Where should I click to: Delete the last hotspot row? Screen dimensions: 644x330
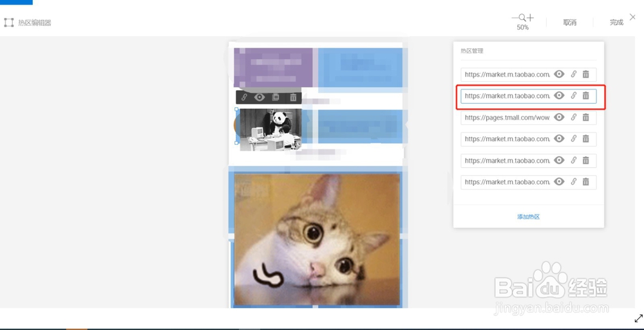click(x=585, y=181)
